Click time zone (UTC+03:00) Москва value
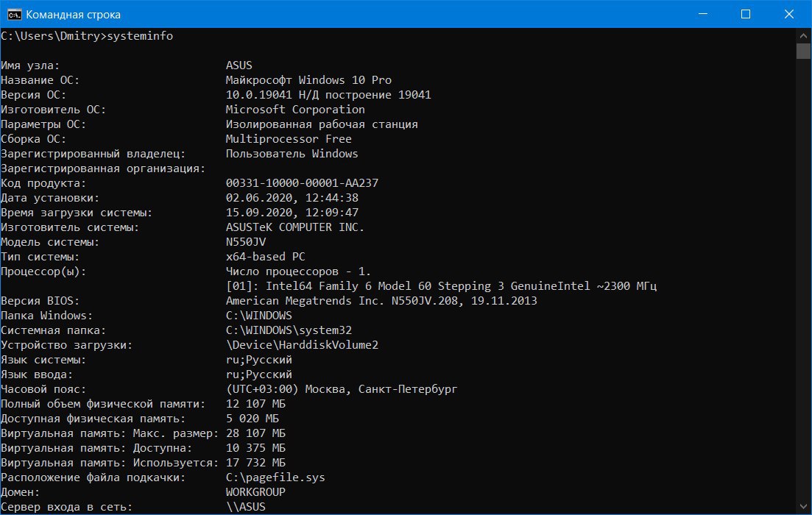Viewport: 812px width, 515px height. tap(342, 388)
